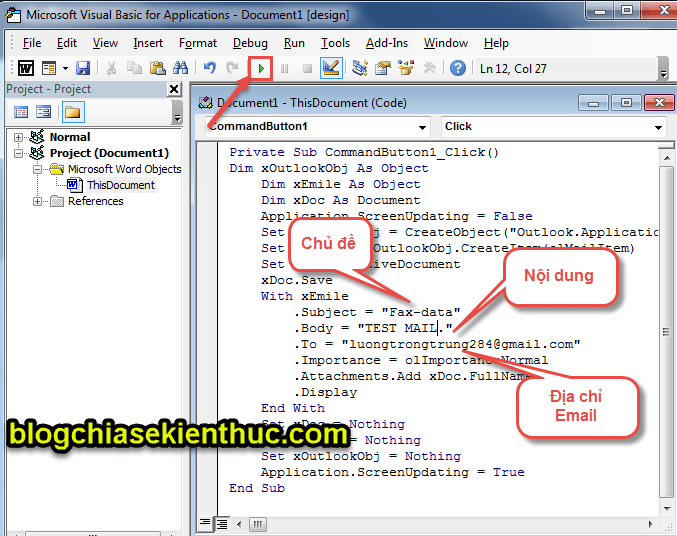Click the Copy icon in the toolbar
This screenshot has height=536, width=677.
pos(134,68)
